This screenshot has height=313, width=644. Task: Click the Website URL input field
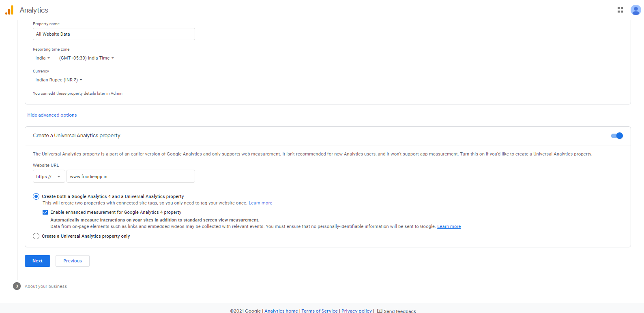tap(131, 177)
